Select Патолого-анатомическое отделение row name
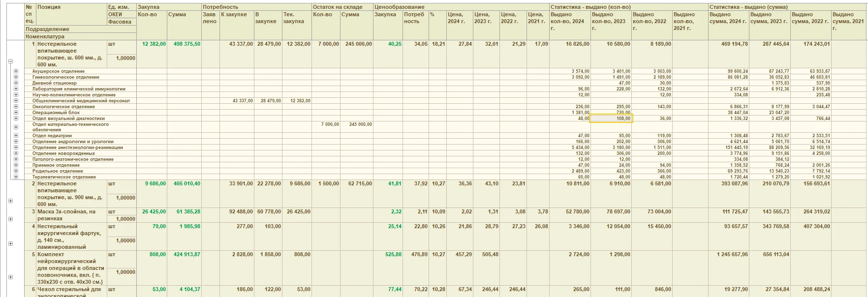This screenshot has width=868, height=297. point(73,159)
